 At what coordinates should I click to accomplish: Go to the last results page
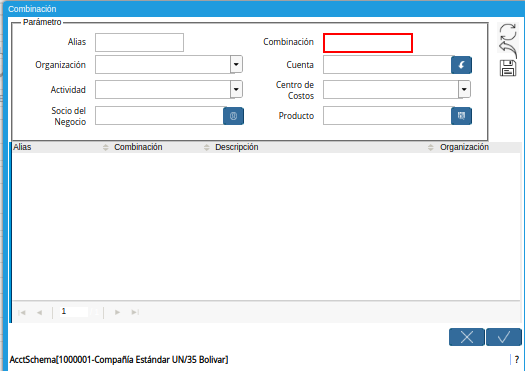[135, 312]
